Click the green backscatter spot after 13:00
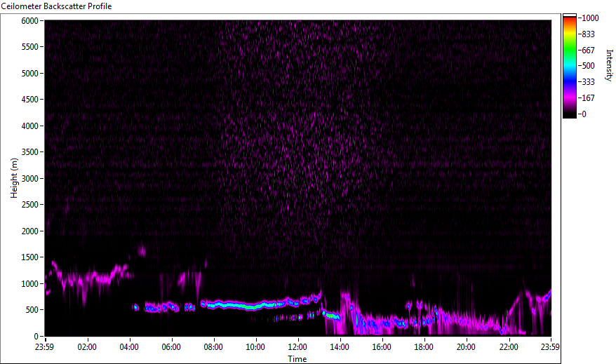This screenshot has height=364, width=616. point(332,316)
